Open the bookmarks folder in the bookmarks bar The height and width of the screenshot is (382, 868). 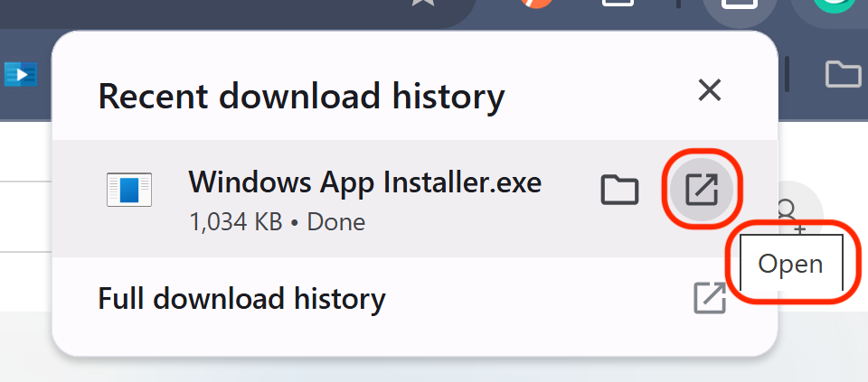[843, 74]
